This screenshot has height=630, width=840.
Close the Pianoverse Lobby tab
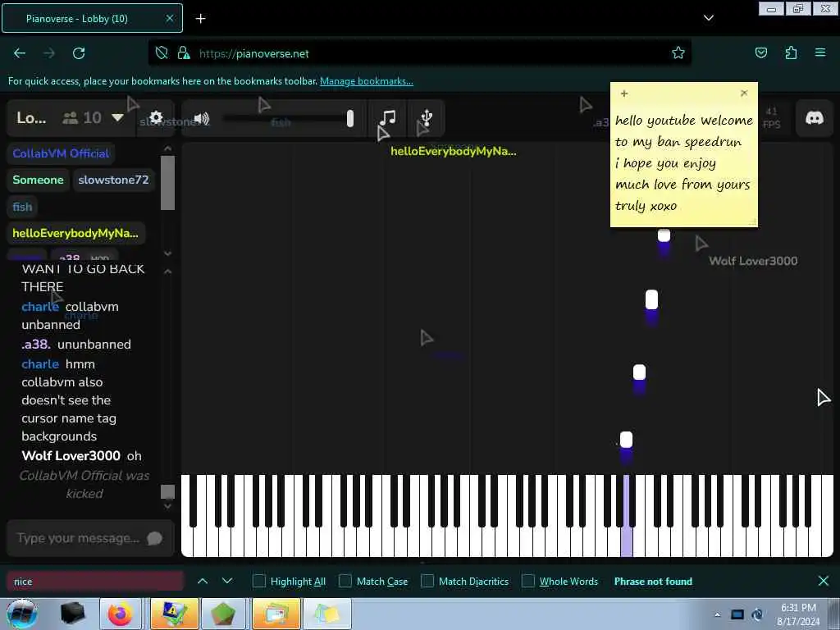(169, 18)
